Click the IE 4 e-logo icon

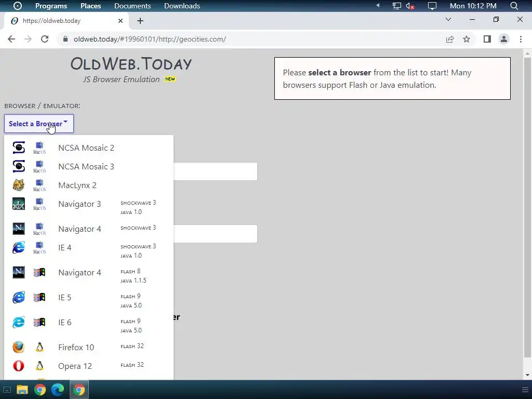(x=19, y=247)
